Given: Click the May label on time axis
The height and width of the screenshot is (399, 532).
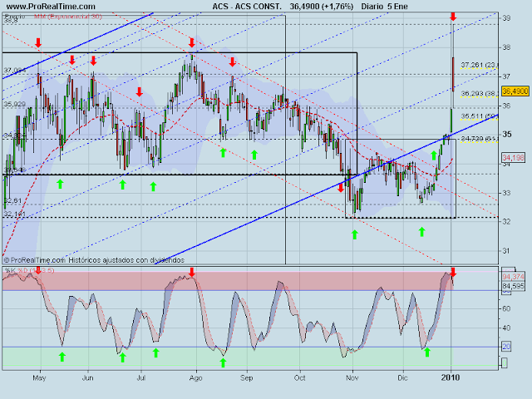Looking at the screenshot, I should point(39,378).
